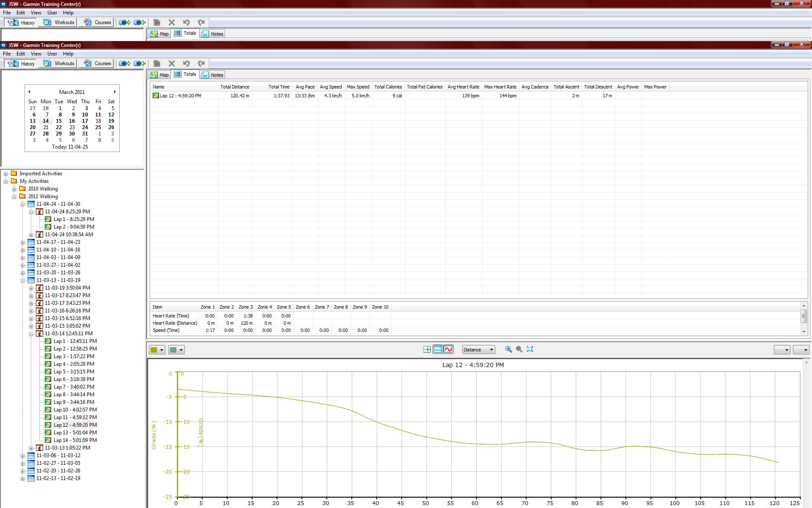This screenshot has width=812, height=508.
Task: Toggle the graph horizontal band view button
Action: coord(438,349)
